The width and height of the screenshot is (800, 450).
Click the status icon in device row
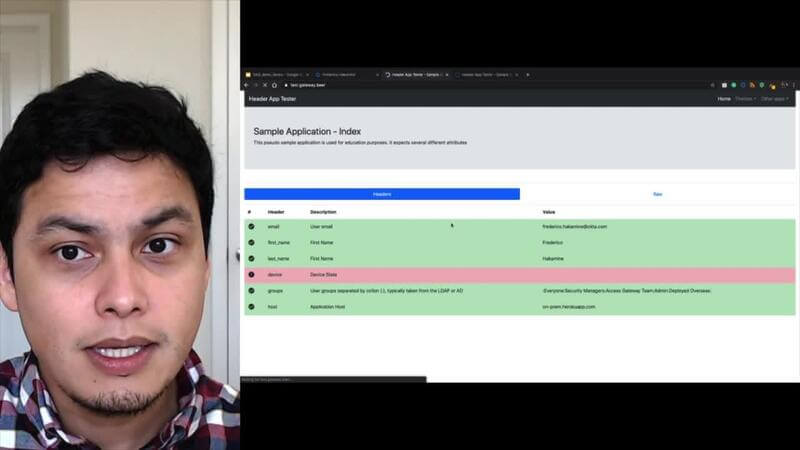(251, 274)
